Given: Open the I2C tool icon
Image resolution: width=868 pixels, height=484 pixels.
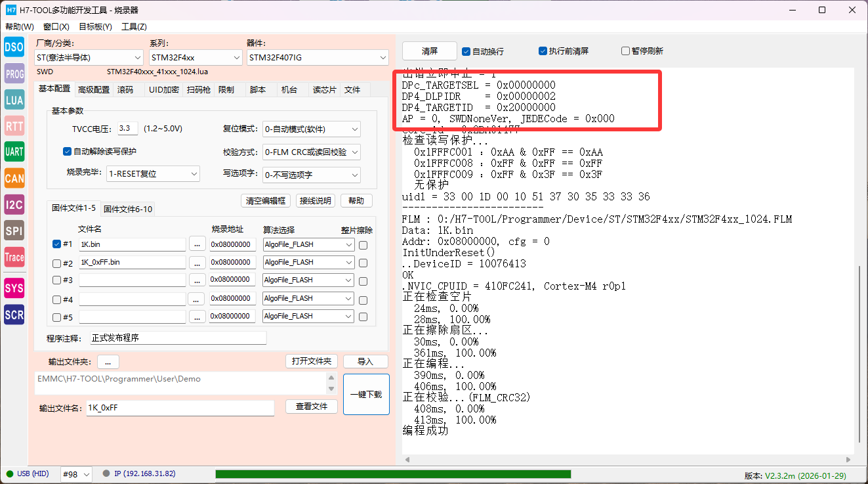Looking at the screenshot, I should point(14,204).
